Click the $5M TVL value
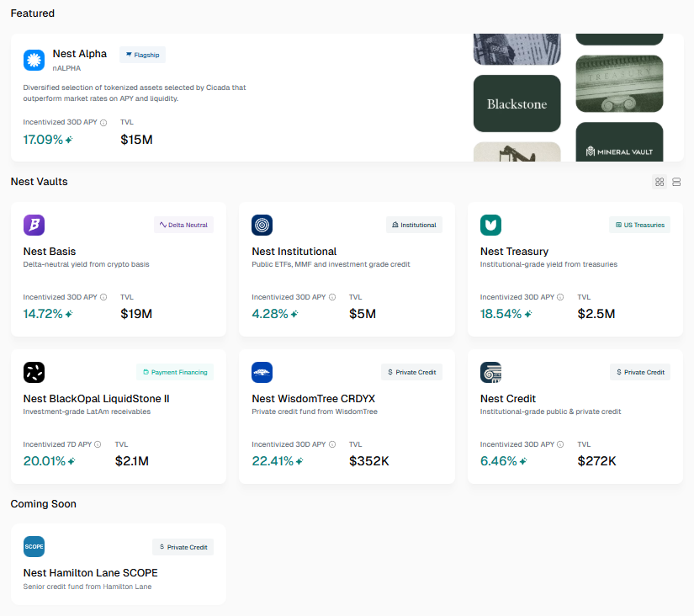This screenshot has height=616, width=694. tap(363, 314)
